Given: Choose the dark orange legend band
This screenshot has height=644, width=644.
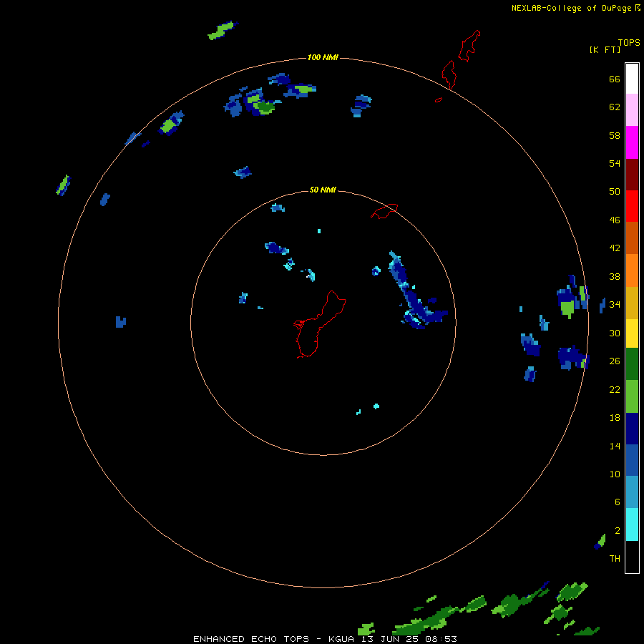Looking at the screenshot, I should pos(632,238).
